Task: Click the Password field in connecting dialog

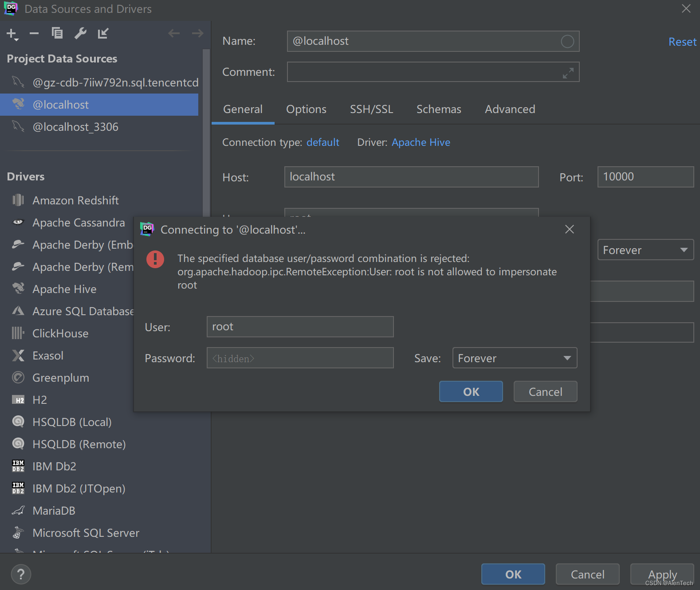Action: point(300,358)
